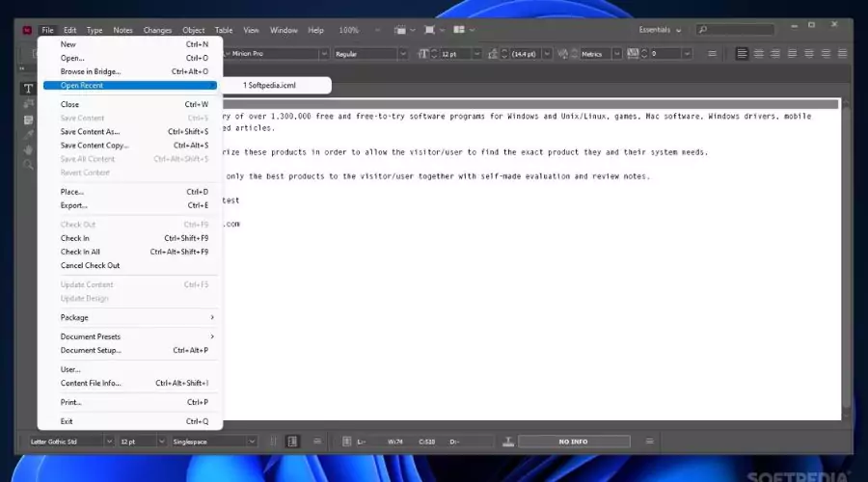Viewport: 868px width, 482px height.
Task: Click the copyfit progress icon beside NO INFO
Action: (x=508, y=442)
